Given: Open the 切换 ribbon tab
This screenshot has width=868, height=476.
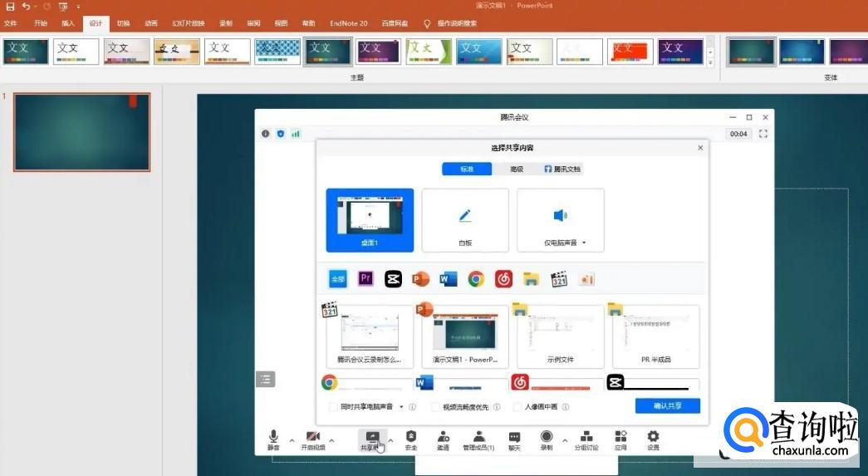Looking at the screenshot, I should 124,23.
